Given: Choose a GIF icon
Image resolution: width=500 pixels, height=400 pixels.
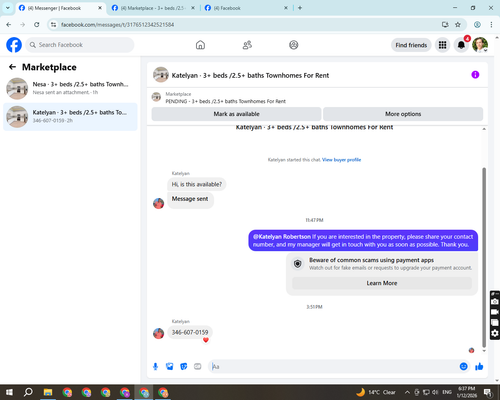Looking at the screenshot, I should tap(198, 367).
